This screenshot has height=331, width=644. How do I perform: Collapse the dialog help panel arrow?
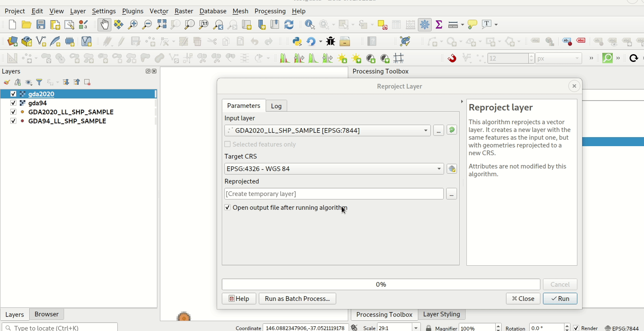pyautogui.click(x=462, y=102)
